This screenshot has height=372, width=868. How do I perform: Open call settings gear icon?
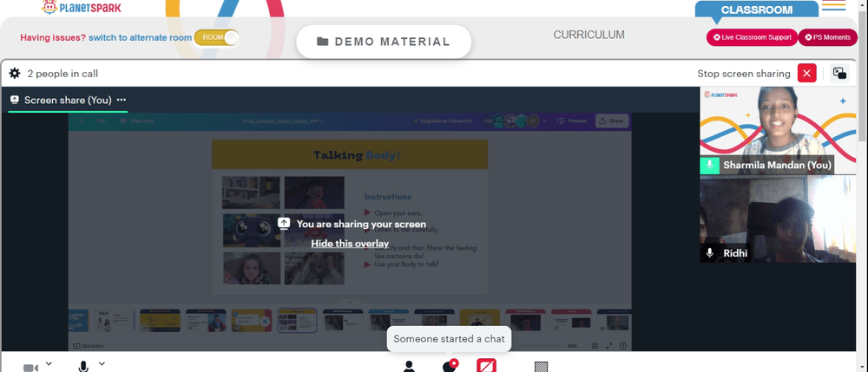[15, 74]
